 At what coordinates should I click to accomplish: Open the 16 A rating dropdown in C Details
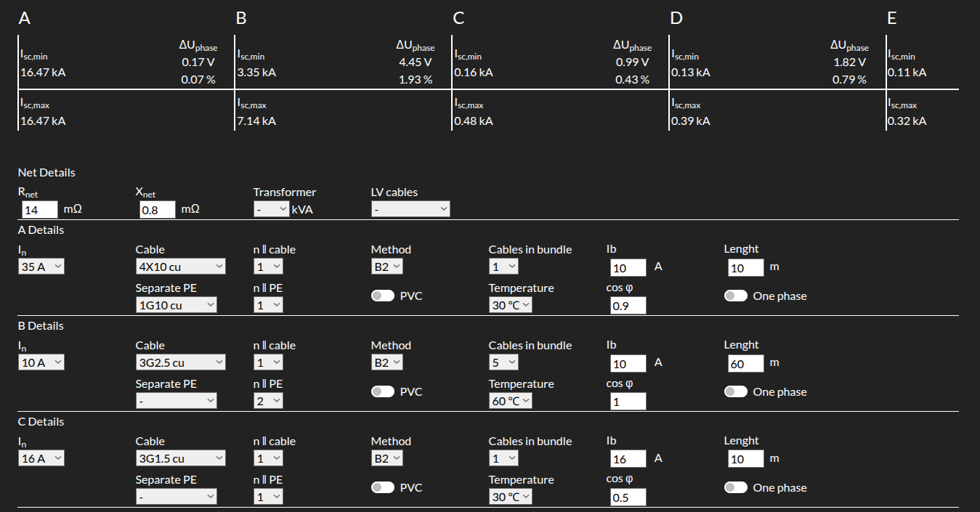point(41,458)
